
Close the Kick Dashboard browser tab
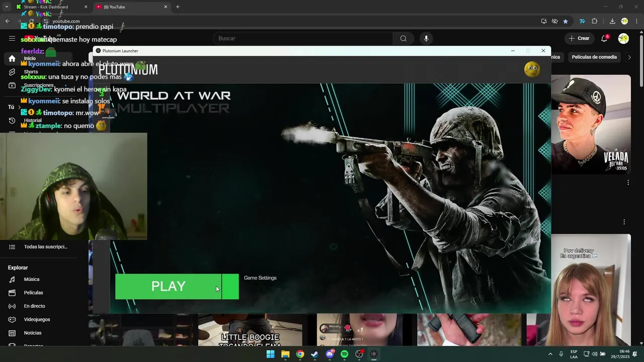coord(86,7)
